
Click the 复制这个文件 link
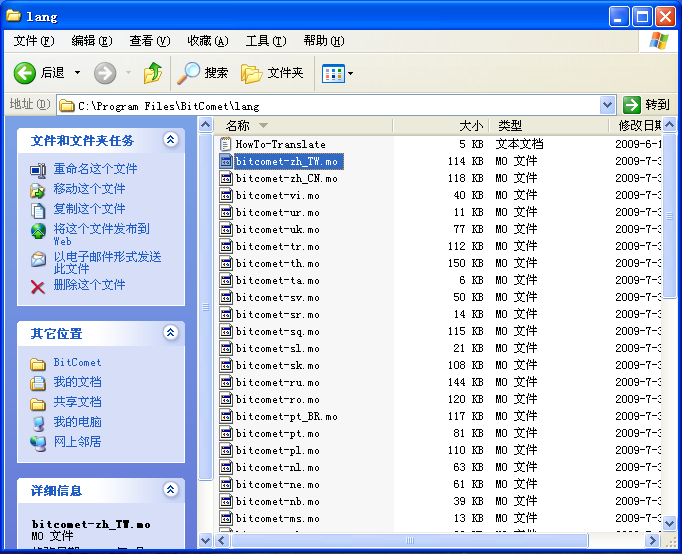click(89, 209)
